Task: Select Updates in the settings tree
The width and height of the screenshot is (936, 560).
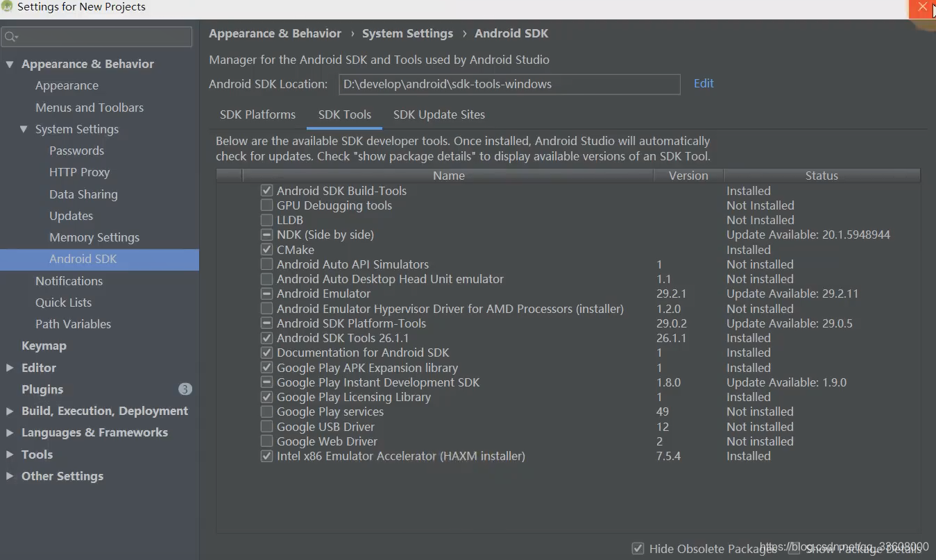Action: coord(71,216)
